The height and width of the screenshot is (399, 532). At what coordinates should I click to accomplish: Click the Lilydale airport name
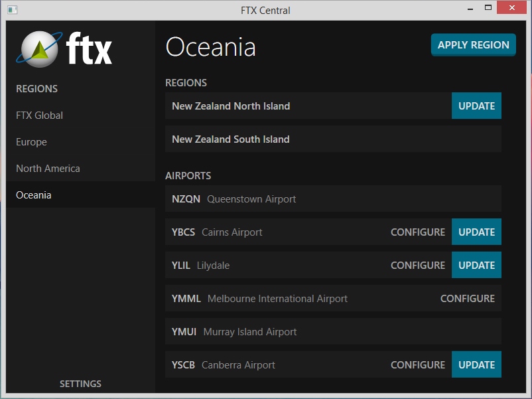tap(213, 266)
